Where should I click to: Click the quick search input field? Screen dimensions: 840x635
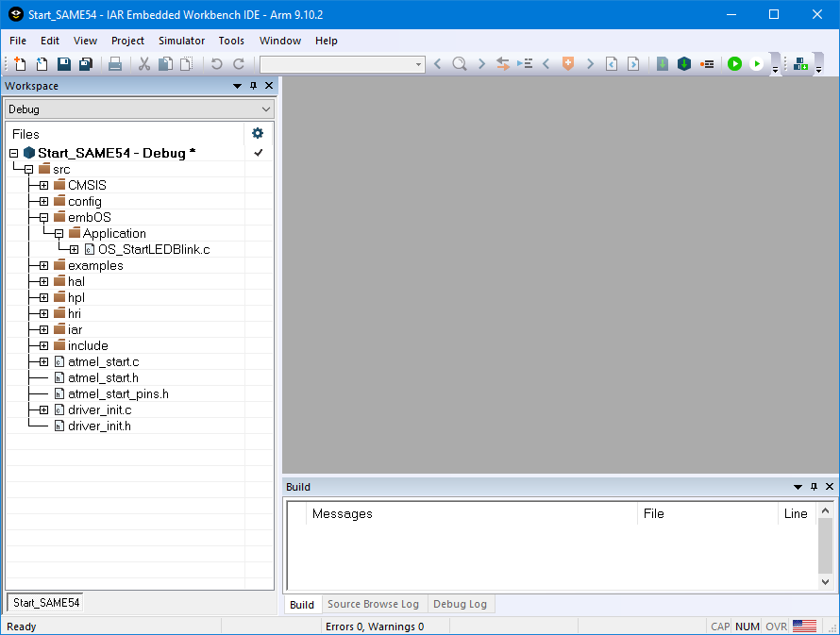point(336,64)
